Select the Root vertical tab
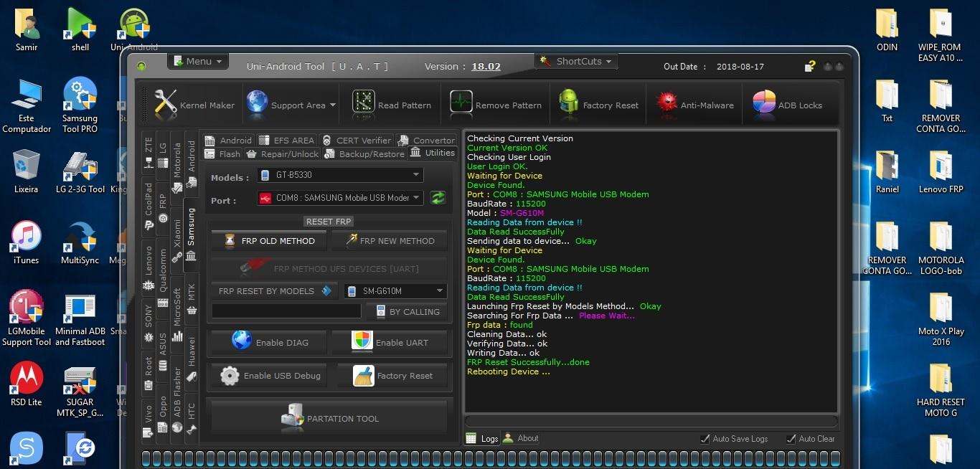 (149, 373)
